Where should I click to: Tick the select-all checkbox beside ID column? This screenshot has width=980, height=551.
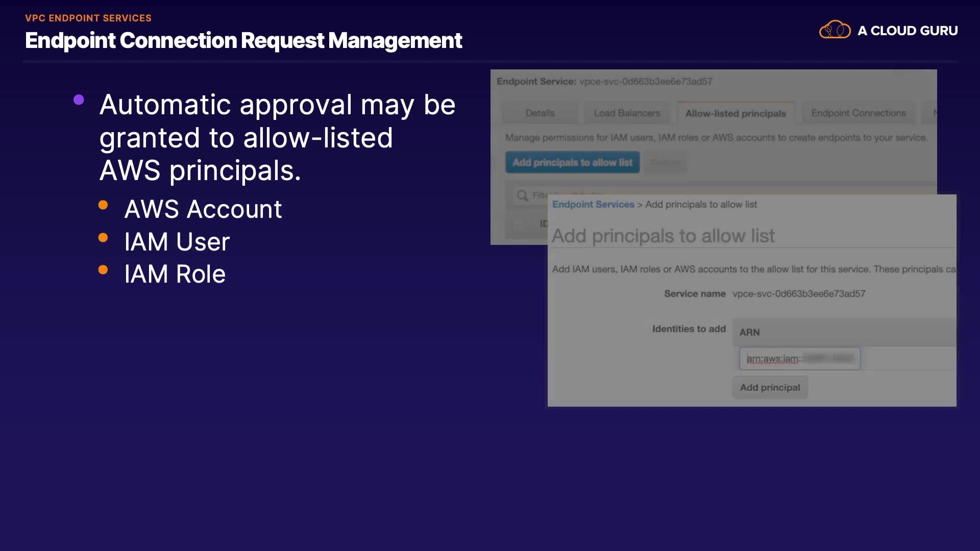tap(520, 223)
